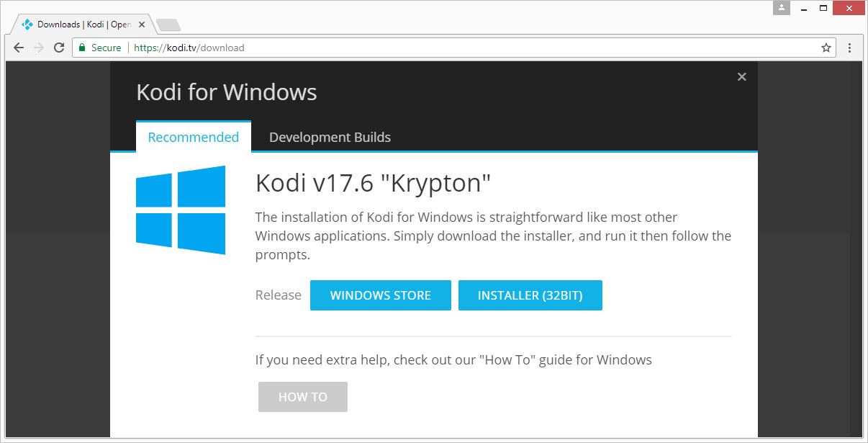Click the Chrome user profile icon
The image size is (868, 443).
coord(782,8)
